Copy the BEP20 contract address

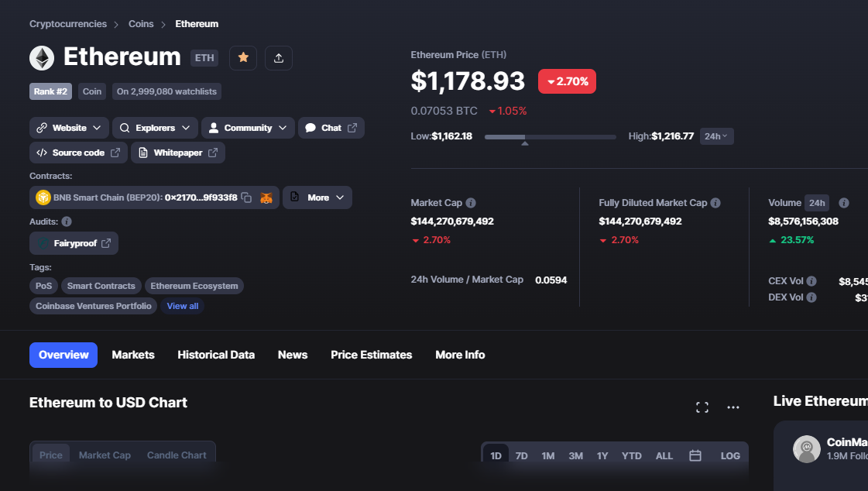click(247, 197)
